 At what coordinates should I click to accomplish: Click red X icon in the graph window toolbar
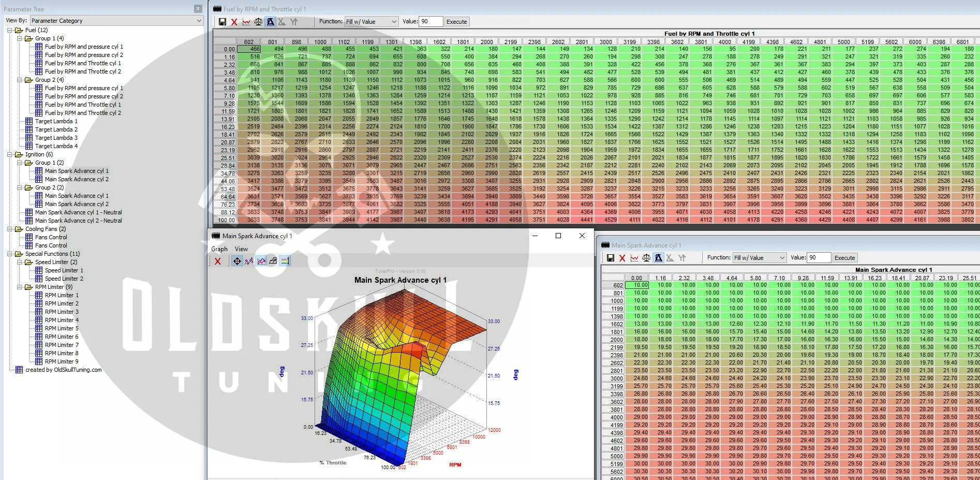218,261
